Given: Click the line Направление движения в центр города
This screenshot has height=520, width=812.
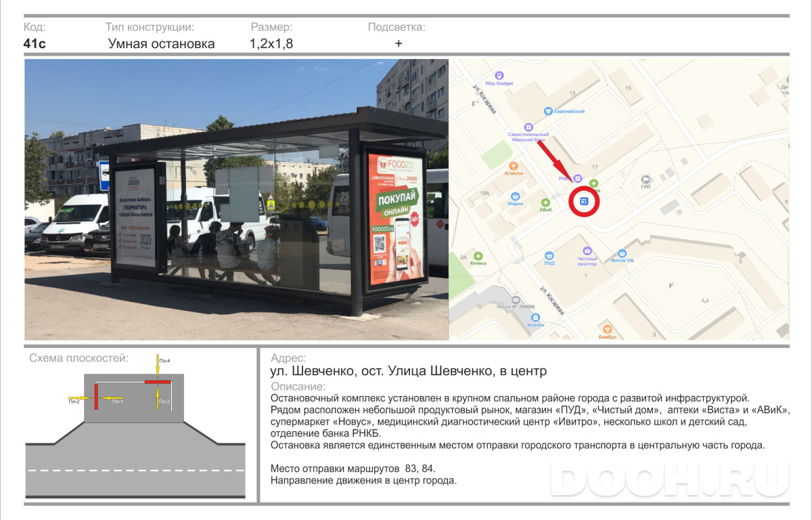Looking at the screenshot, I should point(363,481).
